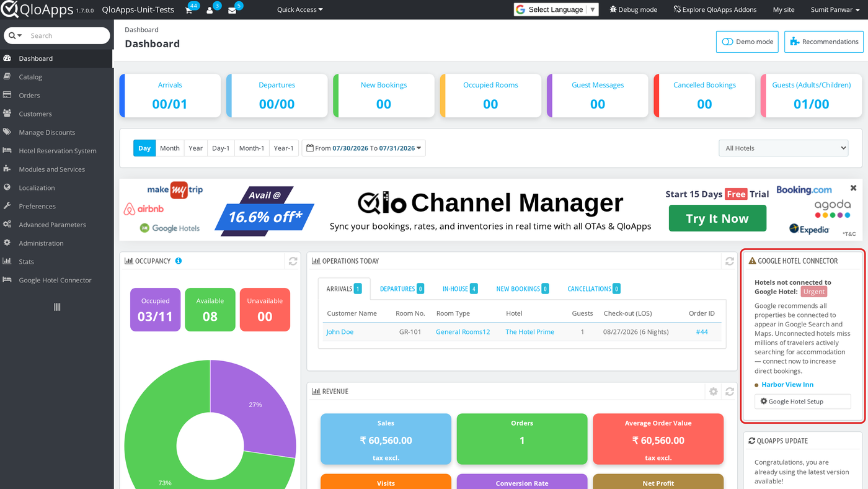Collapse the sidebar using the bars icon
868x489 pixels.
57,307
